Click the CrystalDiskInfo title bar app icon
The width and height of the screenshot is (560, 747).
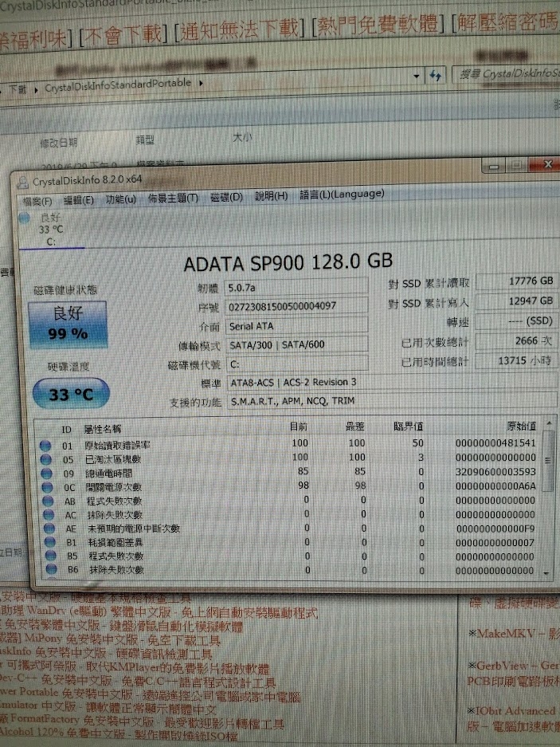22,183
